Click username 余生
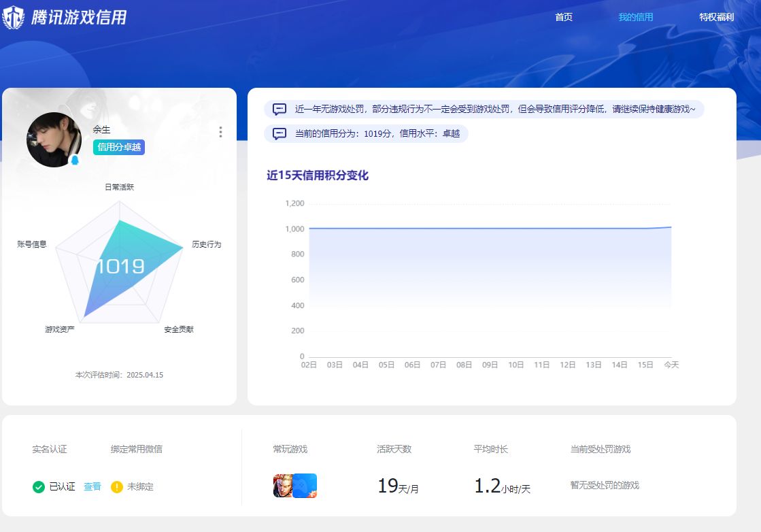The image size is (761, 532). point(101,130)
